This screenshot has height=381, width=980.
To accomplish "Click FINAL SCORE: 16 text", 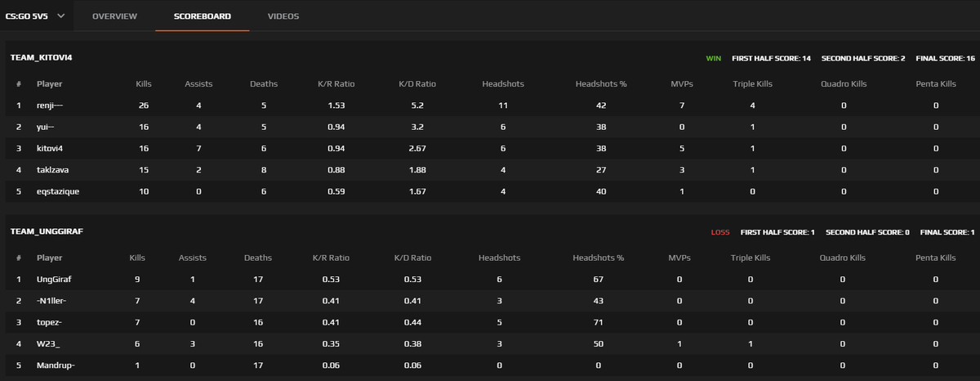I will click(x=945, y=59).
